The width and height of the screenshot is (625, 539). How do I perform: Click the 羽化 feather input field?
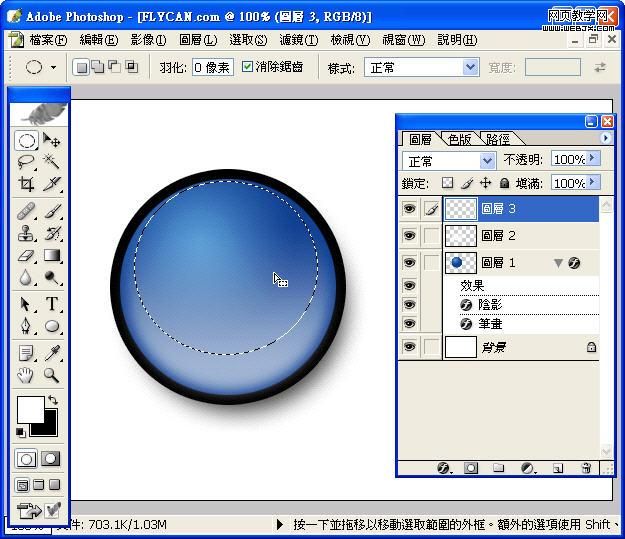click(x=212, y=67)
